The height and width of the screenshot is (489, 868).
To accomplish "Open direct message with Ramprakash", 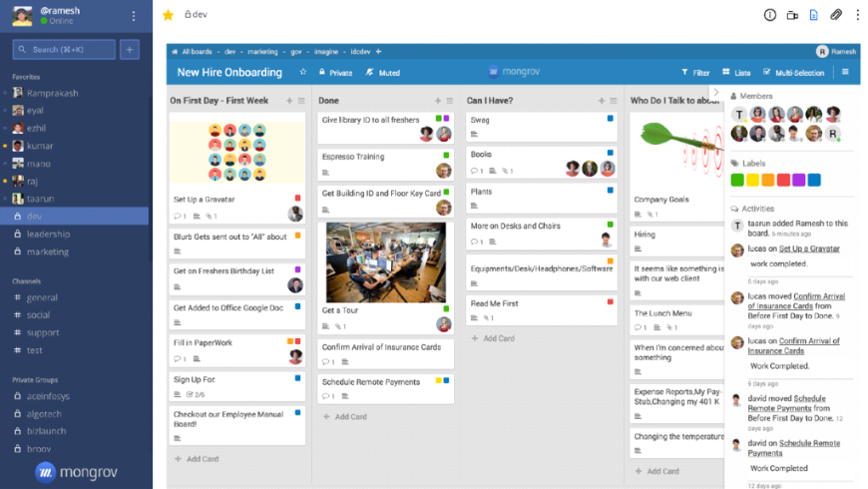I will tap(52, 93).
